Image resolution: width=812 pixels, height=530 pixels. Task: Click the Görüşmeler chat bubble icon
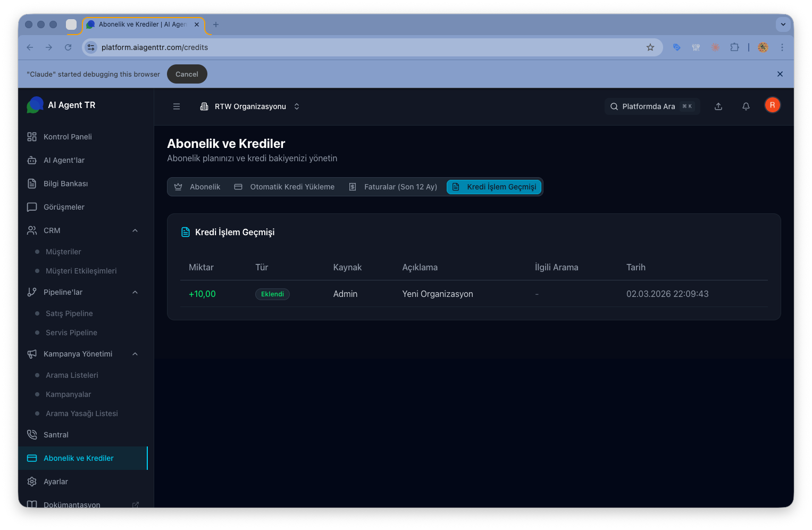click(x=32, y=207)
